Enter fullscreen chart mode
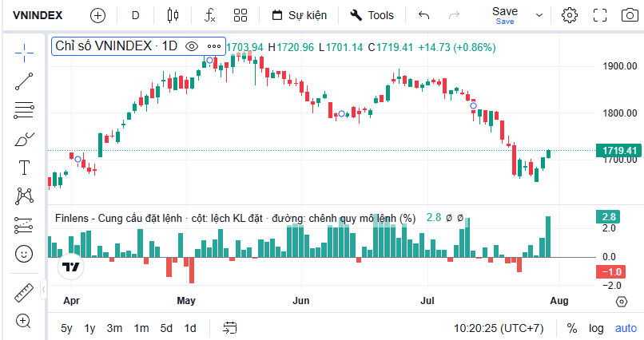Viewport: 644px width, 340px height. 600,16
